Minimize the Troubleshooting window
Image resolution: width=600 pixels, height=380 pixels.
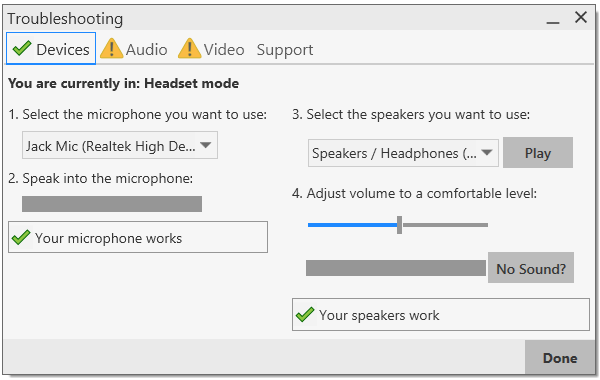(553, 23)
